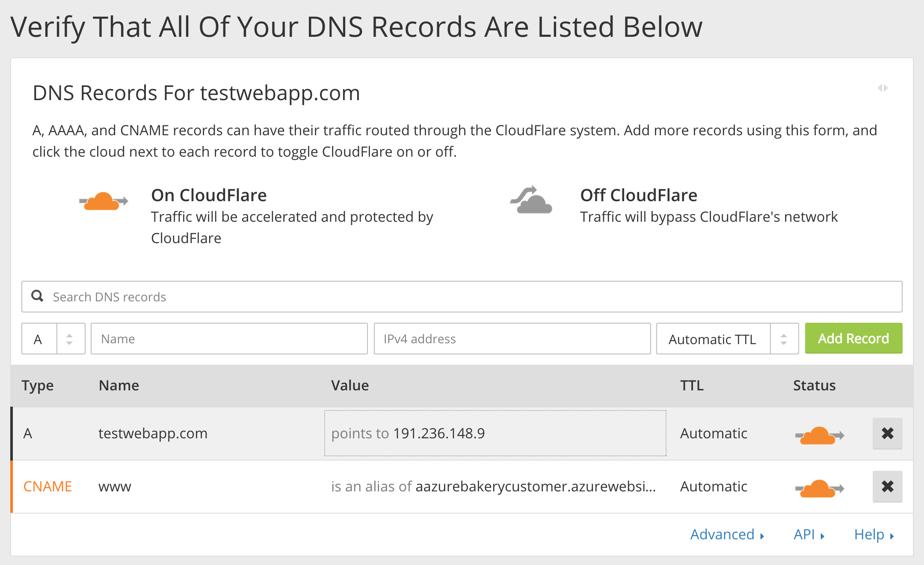Click the collapse arrows icon in panel corner
The image size is (924, 565).
coord(883,88)
